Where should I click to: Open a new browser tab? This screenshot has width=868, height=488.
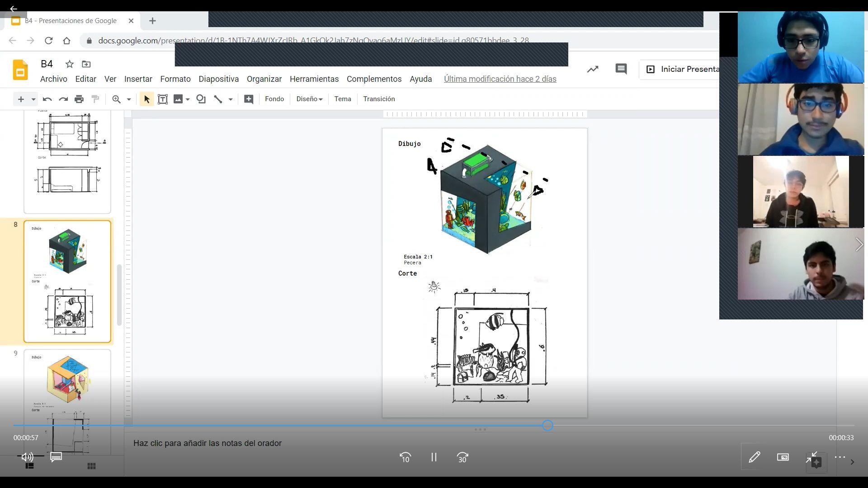click(152, 21)
